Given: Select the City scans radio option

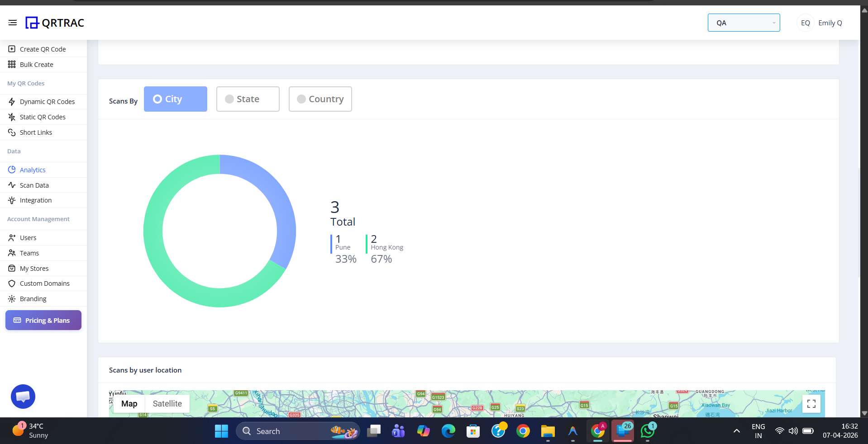Looking at the screenshot, I should (x=176, y=99).
